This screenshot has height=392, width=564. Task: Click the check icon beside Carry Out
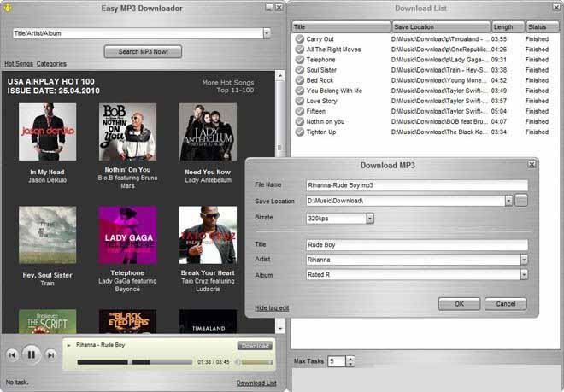click(x=300, y=38)
